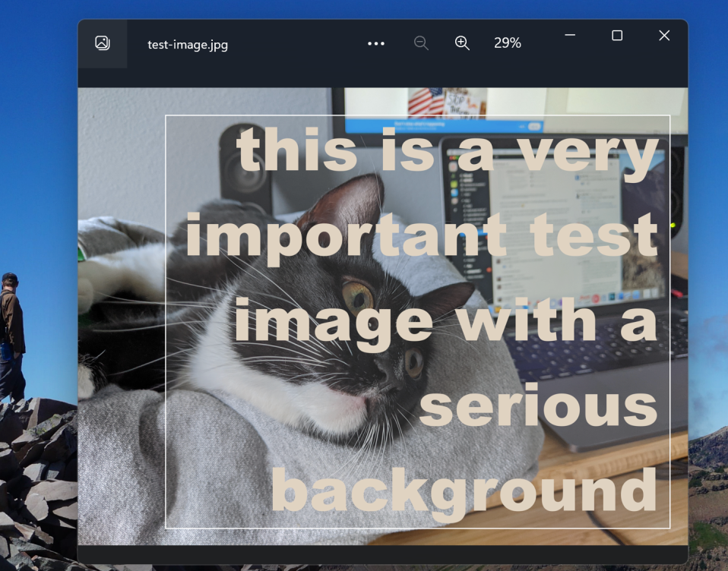Click the test-image.jpg filename label

tap(187, 44)
